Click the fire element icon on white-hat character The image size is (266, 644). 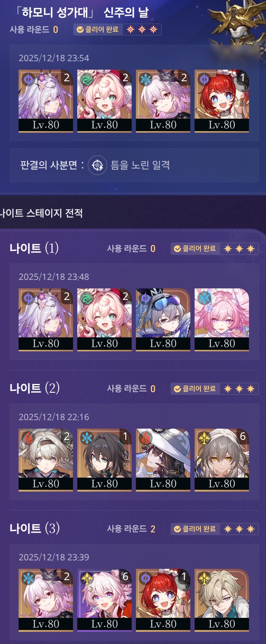coord(146,438)
